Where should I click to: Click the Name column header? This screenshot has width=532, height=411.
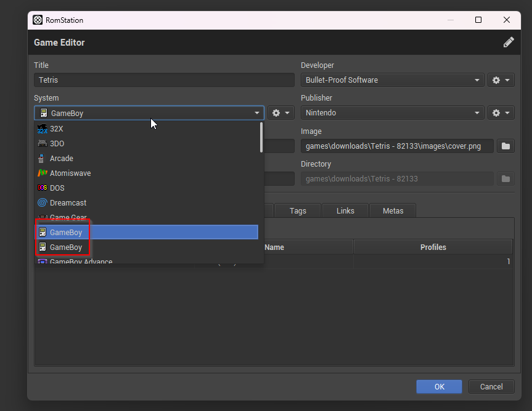click(274, 247)
